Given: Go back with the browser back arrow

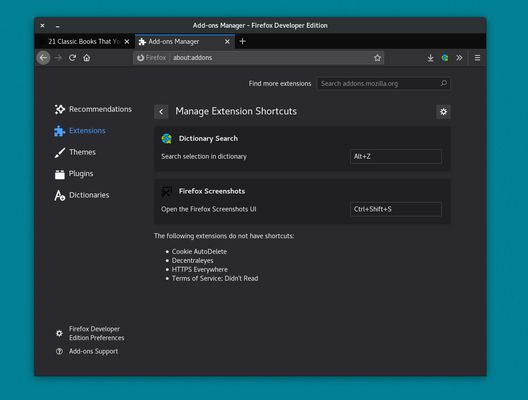Looking at the screenshot, I should [x=43, y=58].
